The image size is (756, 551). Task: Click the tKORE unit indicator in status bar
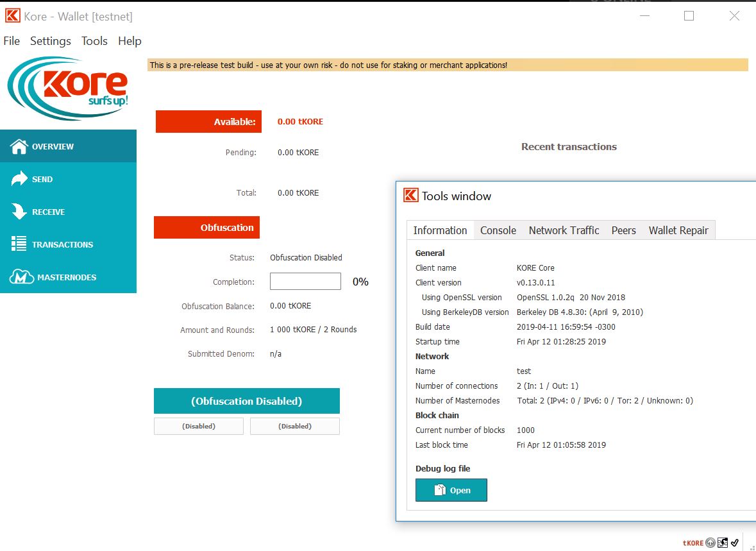(x=693, y=543)
